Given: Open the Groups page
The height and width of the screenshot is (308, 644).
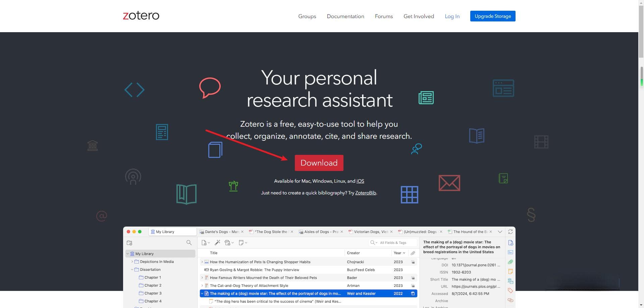Looking at the screenshot, I should [307, 16].
